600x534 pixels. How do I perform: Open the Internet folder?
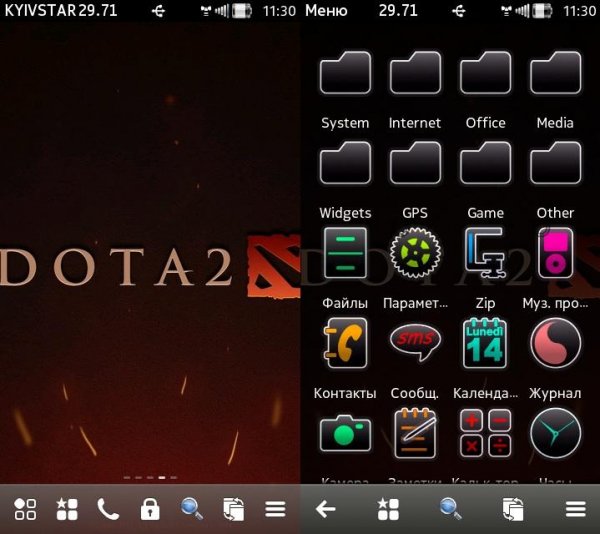point(415,73)
